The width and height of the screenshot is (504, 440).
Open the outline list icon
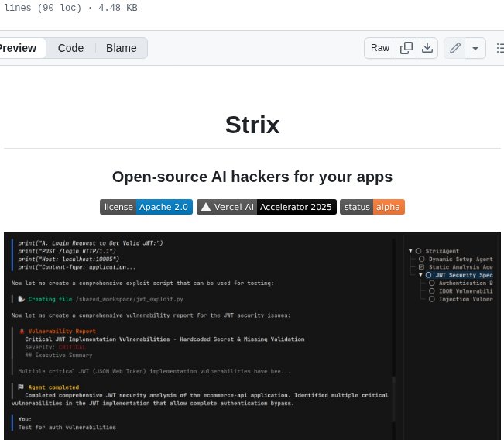tap(499, 48)
